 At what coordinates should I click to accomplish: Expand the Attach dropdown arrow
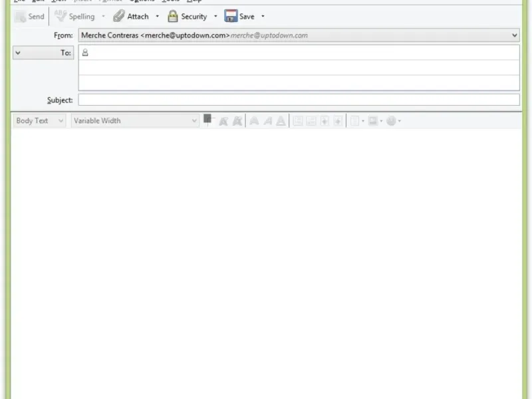[x=157, y=16]
